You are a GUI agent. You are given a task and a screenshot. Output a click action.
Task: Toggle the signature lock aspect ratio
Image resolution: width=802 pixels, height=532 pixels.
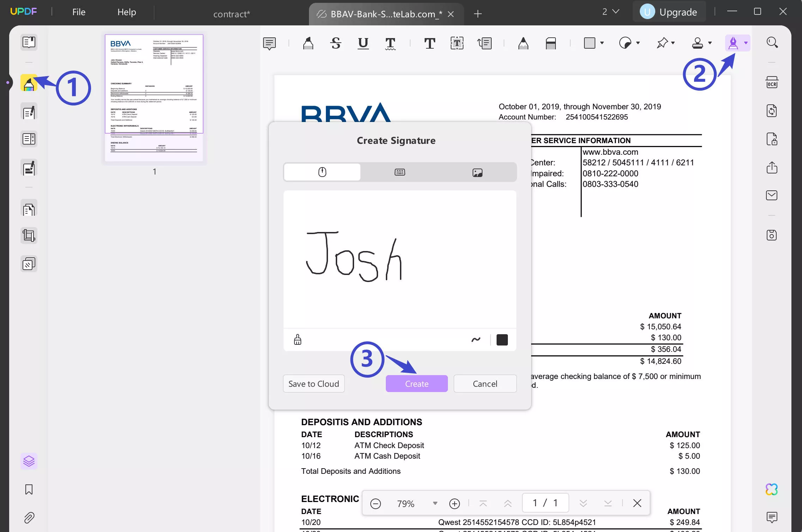(297, 340)
